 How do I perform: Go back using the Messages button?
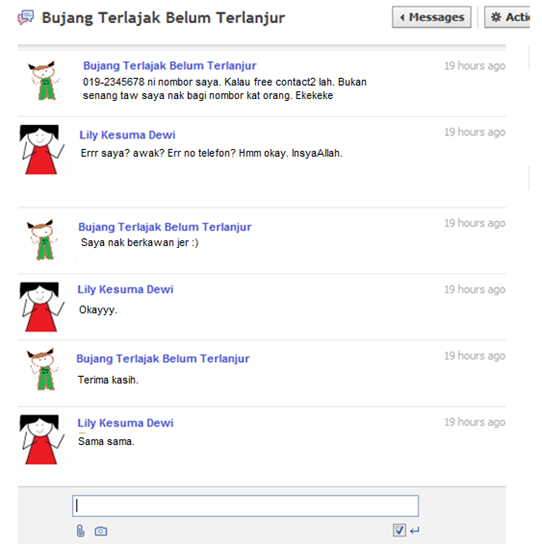click(432, 17)
